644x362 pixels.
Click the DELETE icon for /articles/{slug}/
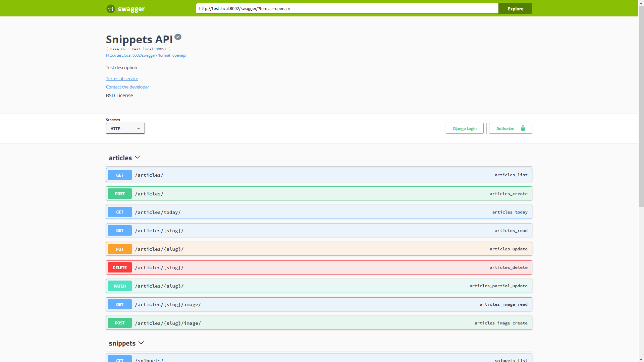point(119,267)
